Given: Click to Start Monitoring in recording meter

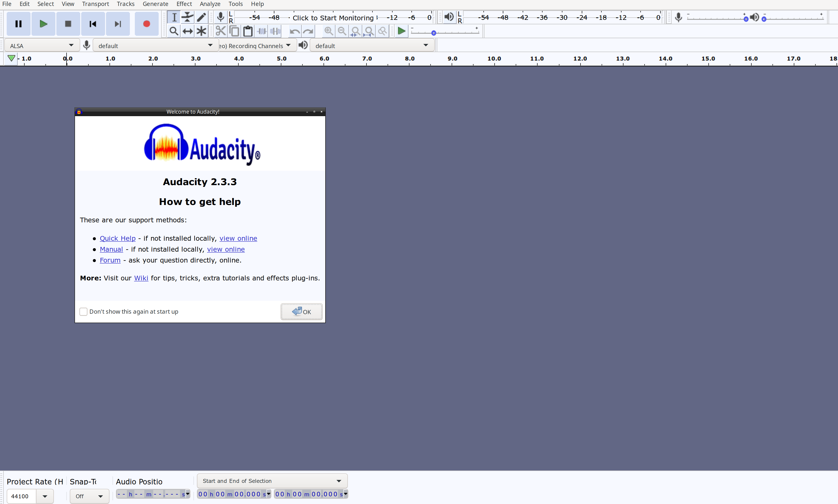Looking at the screenshot, I should (334, 18).
